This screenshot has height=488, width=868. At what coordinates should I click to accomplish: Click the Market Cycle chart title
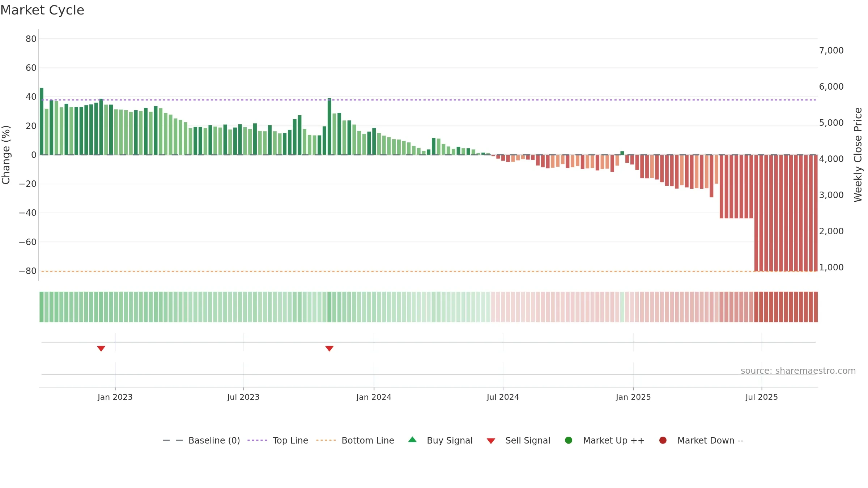(42, 10)
